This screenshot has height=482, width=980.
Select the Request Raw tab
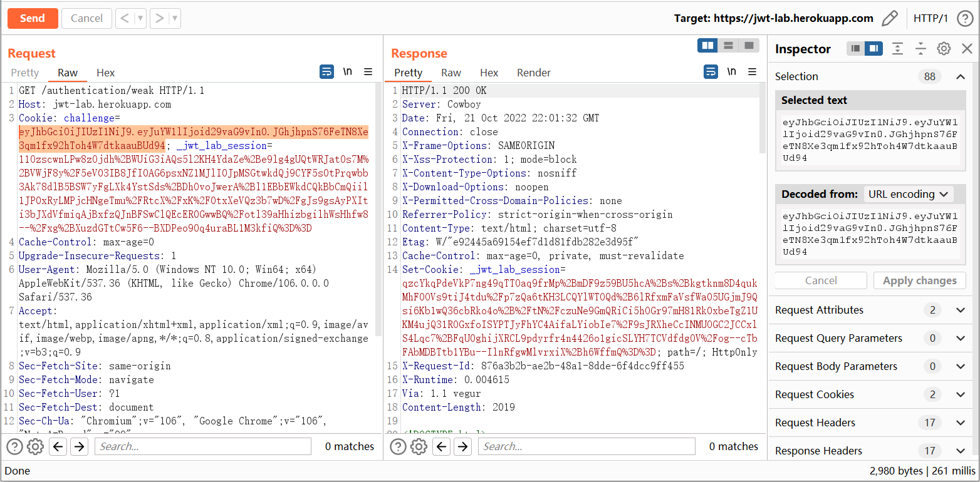(68, 73)
